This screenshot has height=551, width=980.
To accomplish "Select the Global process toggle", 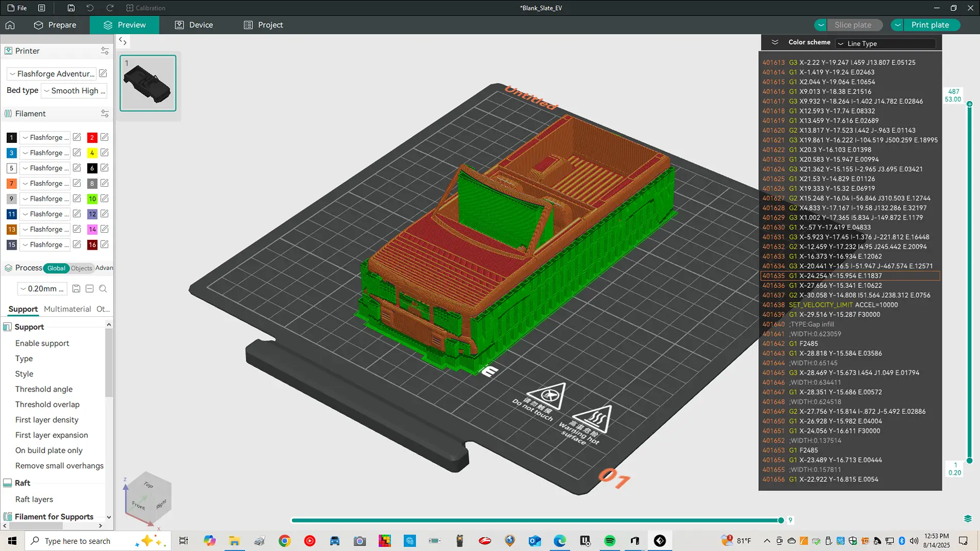I will pyautogui.click(x=56, y=268).
